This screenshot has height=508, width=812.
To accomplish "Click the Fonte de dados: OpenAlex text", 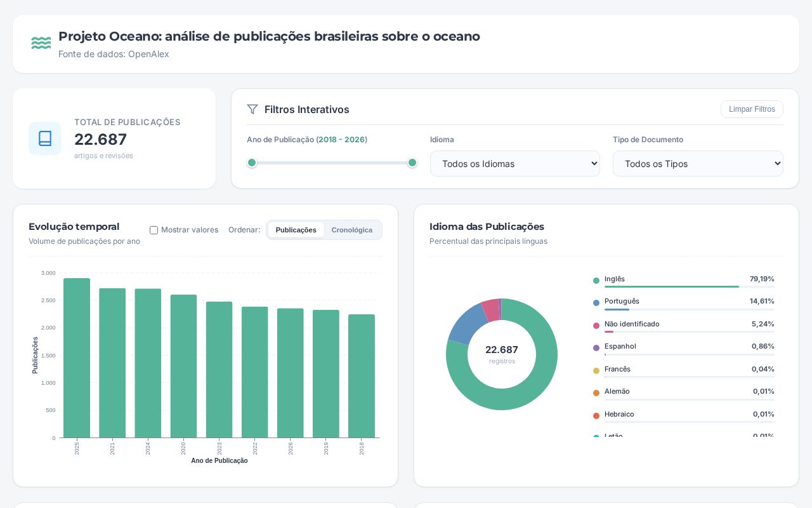I will [114, 54].
